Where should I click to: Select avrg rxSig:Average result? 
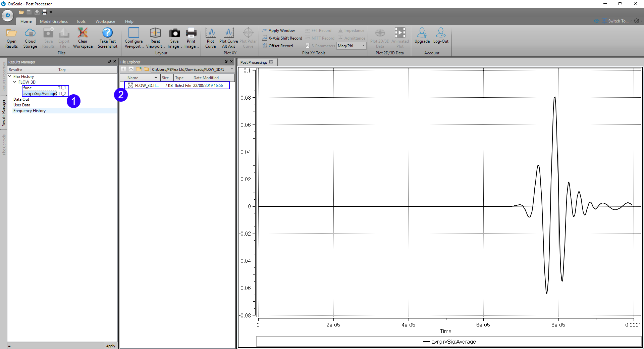pos(40,94)
